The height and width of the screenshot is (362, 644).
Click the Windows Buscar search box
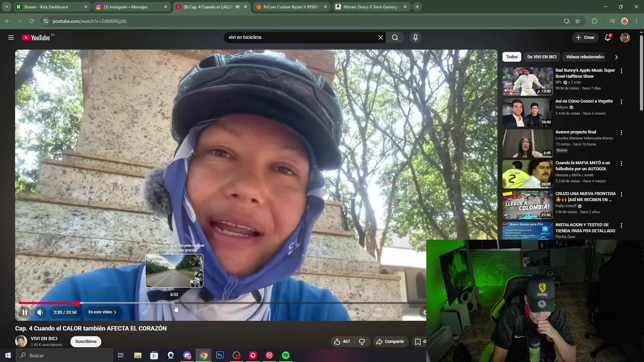pos(64,355)
